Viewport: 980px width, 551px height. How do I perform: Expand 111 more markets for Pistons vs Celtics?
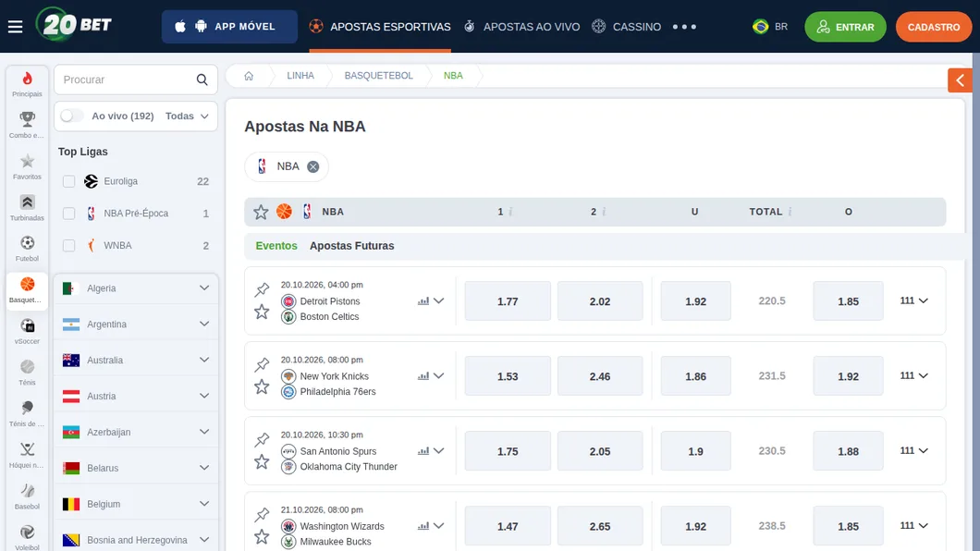(913, 300)
